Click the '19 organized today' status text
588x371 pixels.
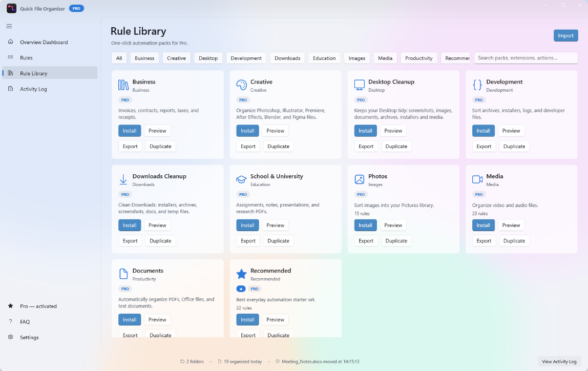click(243, 362)
